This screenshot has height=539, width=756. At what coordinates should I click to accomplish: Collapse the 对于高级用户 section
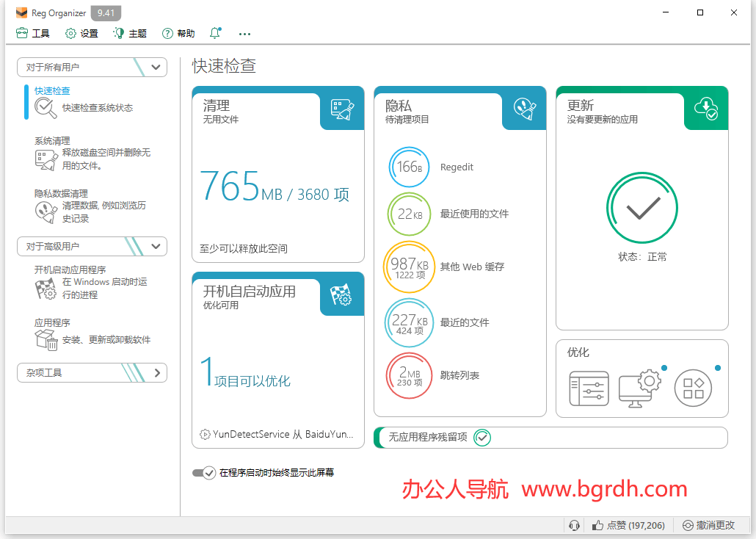[155, 246]
